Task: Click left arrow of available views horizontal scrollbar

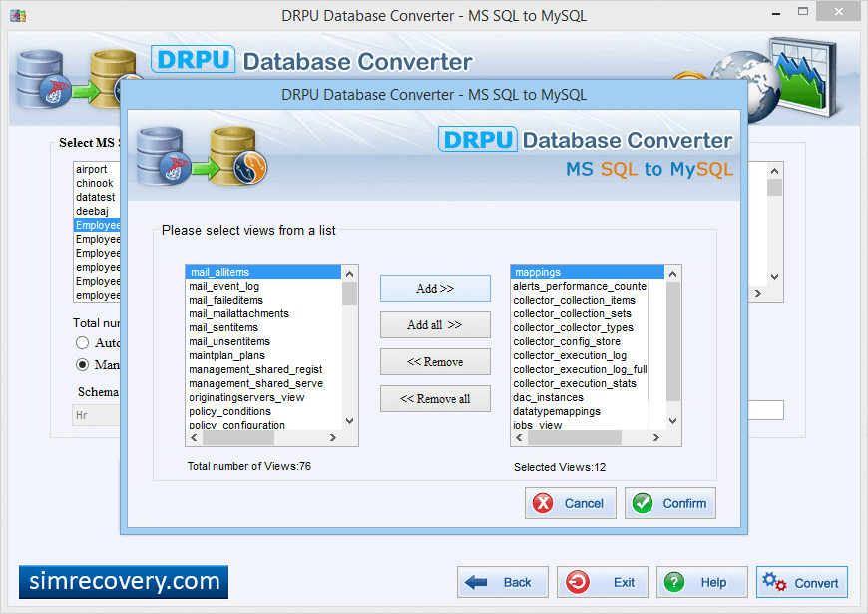Action: (194, 437)
